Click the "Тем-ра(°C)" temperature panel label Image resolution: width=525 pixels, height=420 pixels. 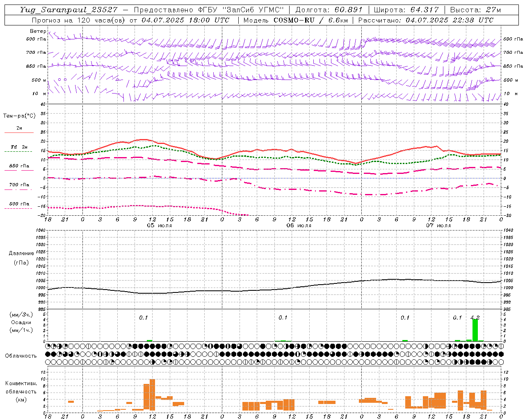click(x=19, y=116)
